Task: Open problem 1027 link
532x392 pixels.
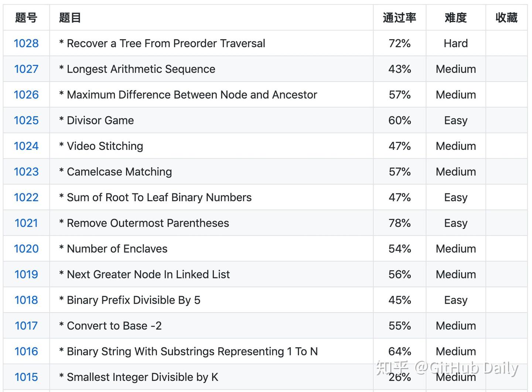Action: 26,69
